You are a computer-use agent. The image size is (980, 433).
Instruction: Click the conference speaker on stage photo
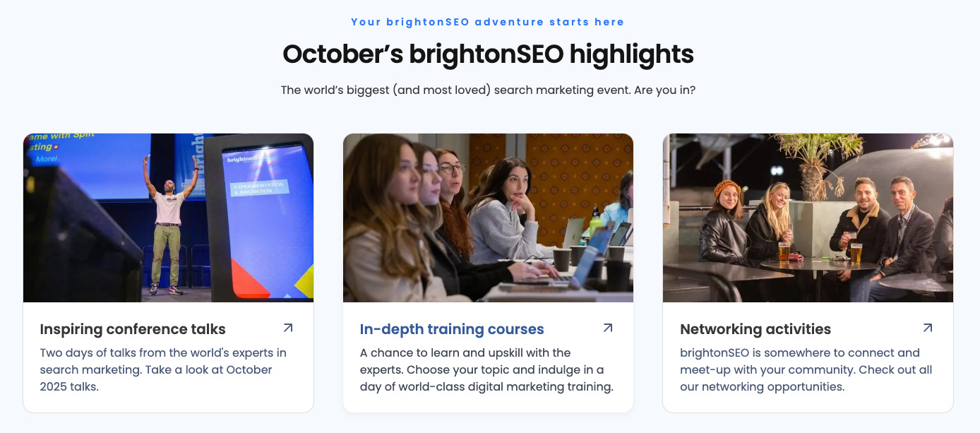(x=168, y=218)
